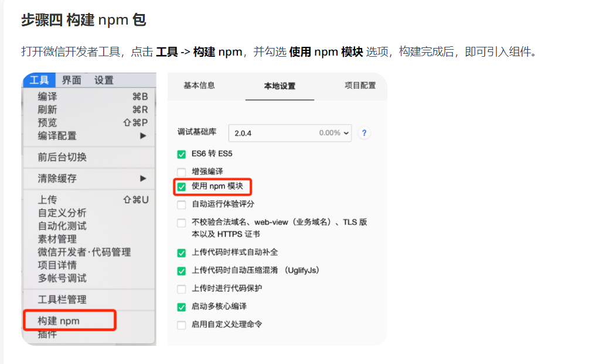Switch to the 基本信息 tab

199,86
